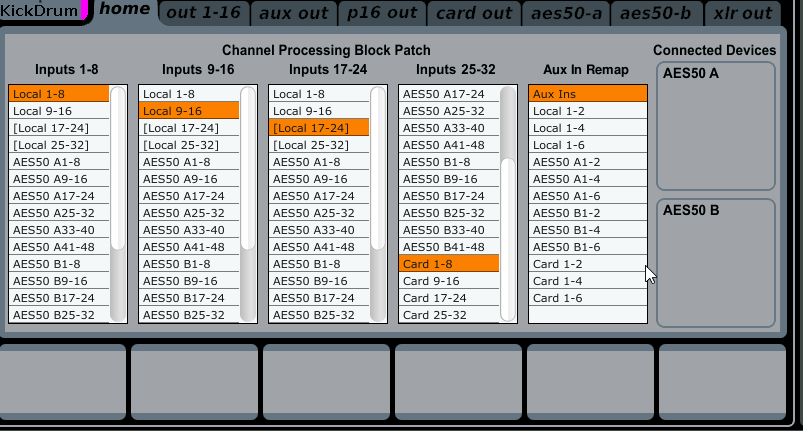
Task: Select AES50 A25-32 in Inputs 25-32 list
Action: pyautogui.click(x=449, y=111)
